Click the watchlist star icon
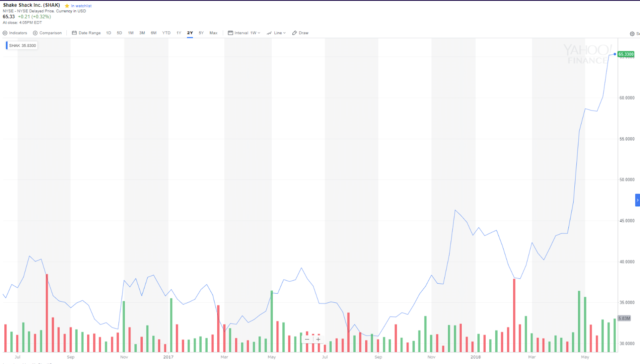This screenshot has height=364, width=640. click(67, 6)
